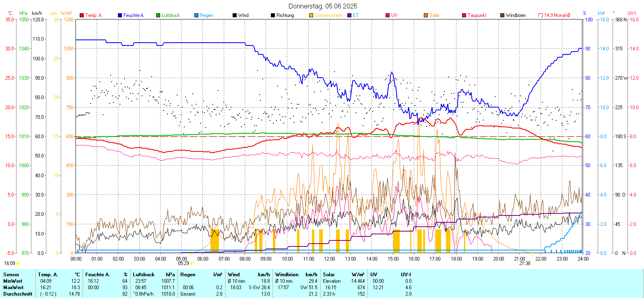Click the blue Feuchte A. legend square
Viewport: 644px width, 298px height.
point(120,15)
